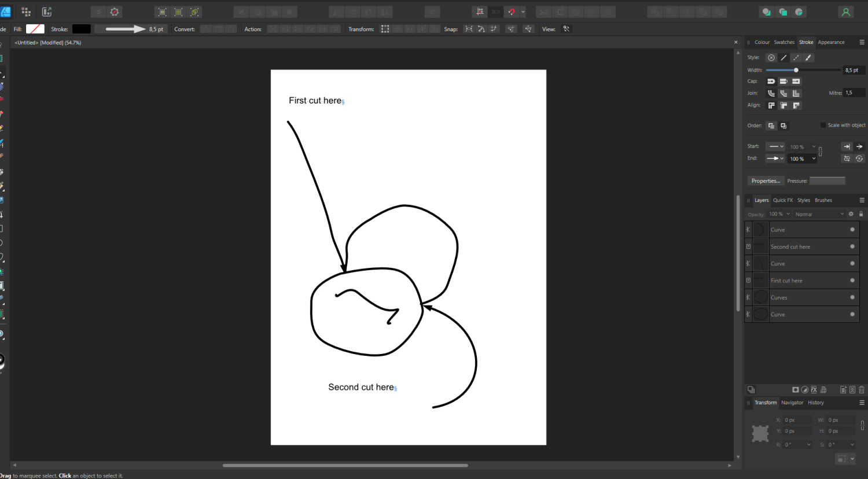
Task: Open the Normal blend mode dropdown
Action: (x=819, y=214)
